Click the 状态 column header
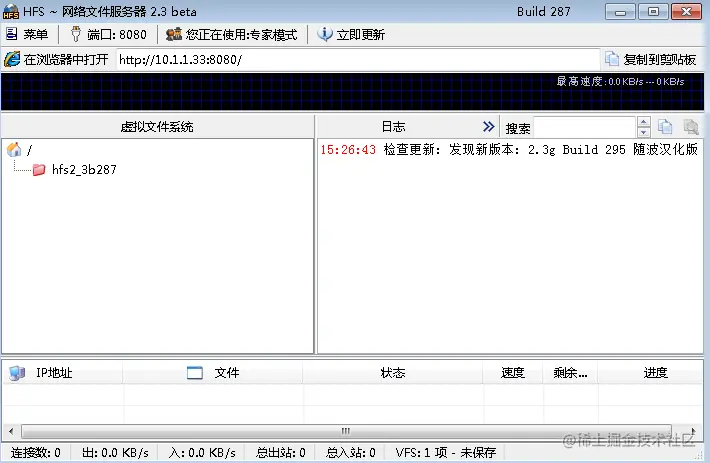 coord(393,372)
